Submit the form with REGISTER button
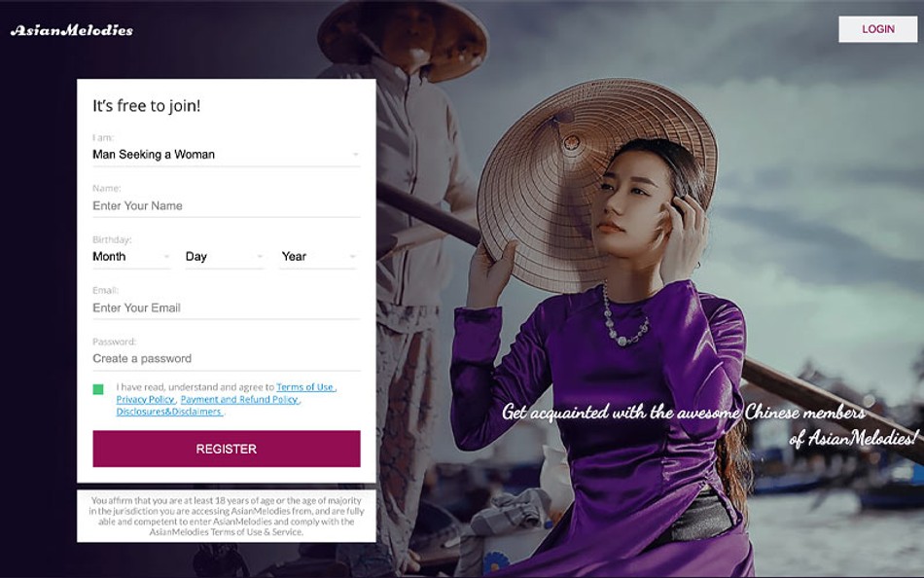 pos(227,449)
